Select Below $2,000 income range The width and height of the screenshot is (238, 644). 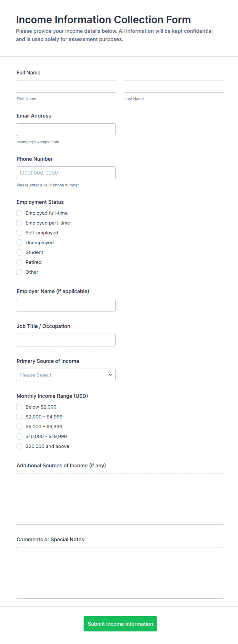[x=19, y=407]
